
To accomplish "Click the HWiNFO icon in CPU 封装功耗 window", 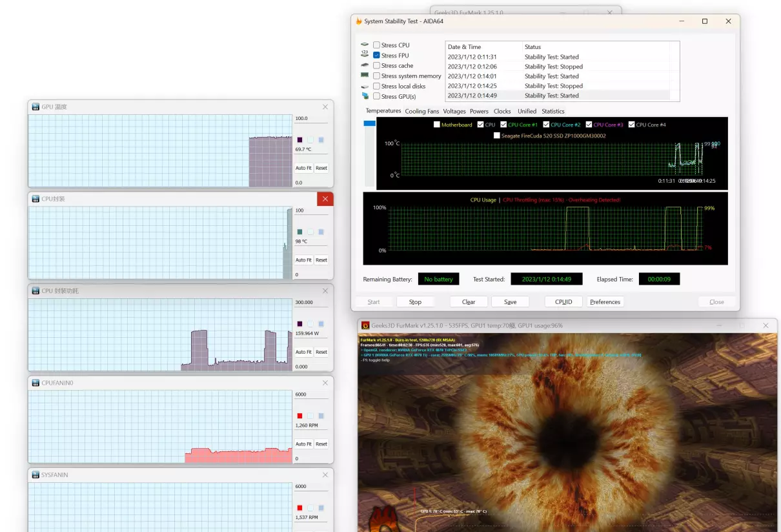I will tap(35, 291).
